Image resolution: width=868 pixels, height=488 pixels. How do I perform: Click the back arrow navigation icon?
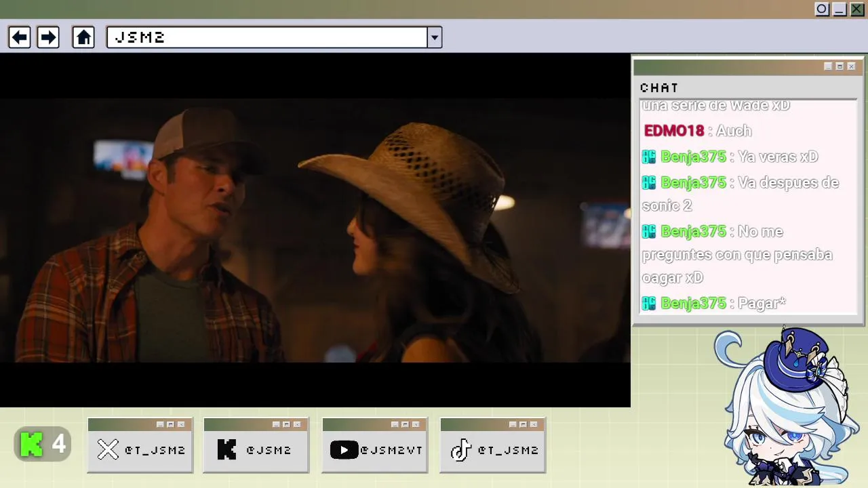click(x=20, y=37)
